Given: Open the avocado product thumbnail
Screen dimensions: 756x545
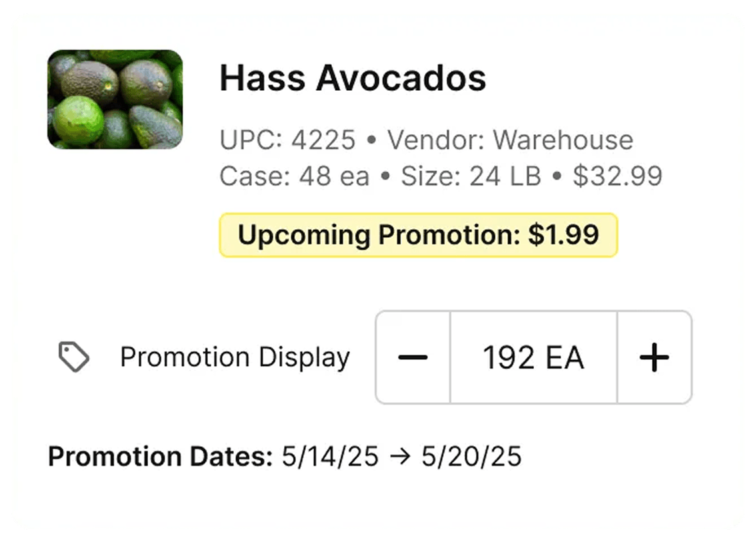Looking at the screenshot, I should [x=115, y=99].
